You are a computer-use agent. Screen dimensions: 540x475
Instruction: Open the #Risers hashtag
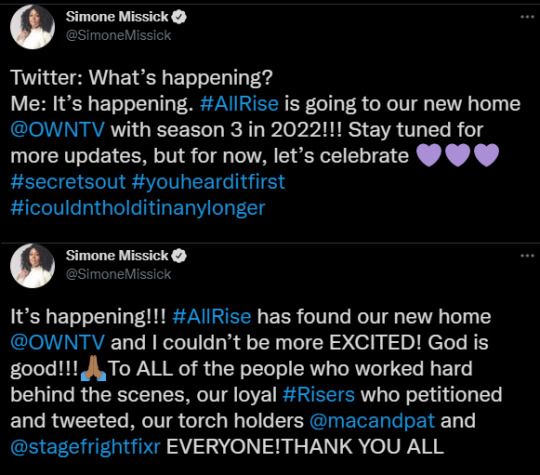point(319,394)
